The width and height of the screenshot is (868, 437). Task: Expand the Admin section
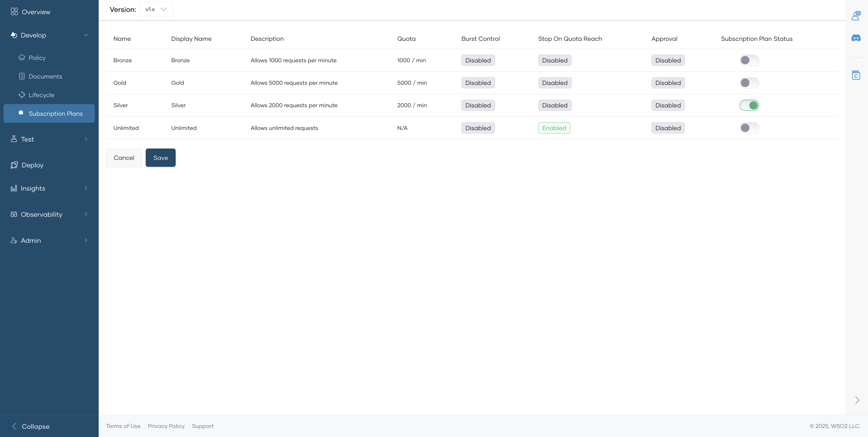click(30, 240)
